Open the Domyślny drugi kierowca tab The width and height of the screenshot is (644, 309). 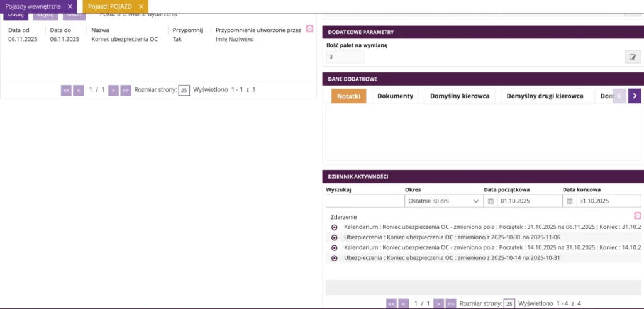pos(545,96)
